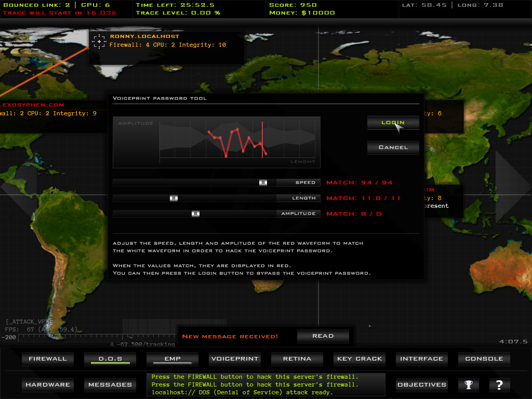
Task: View the OBJECTIVES list
Action: pos(421,385)
